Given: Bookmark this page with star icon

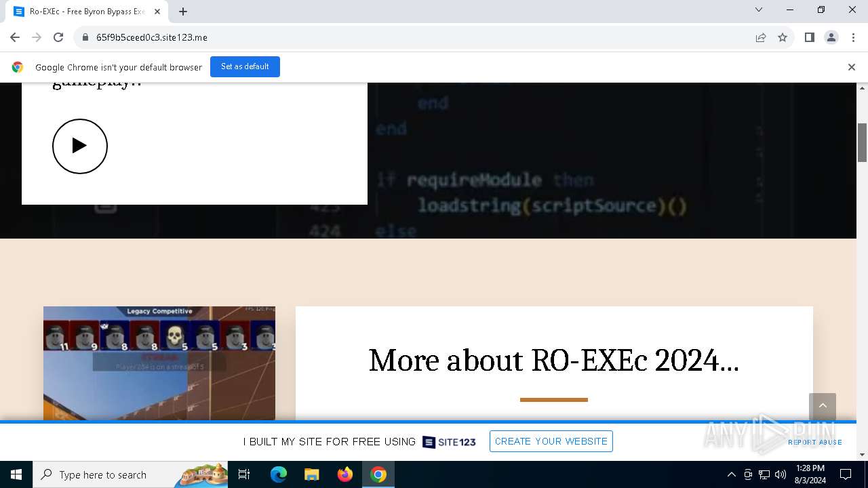Looking at the screenshot, I should (x=783, y=37).
